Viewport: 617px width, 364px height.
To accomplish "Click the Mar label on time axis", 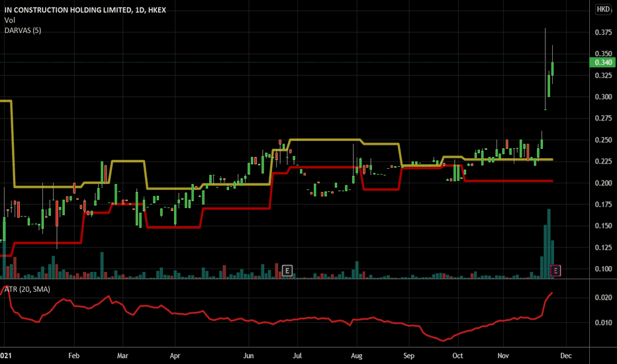I will tap(122, 356).
